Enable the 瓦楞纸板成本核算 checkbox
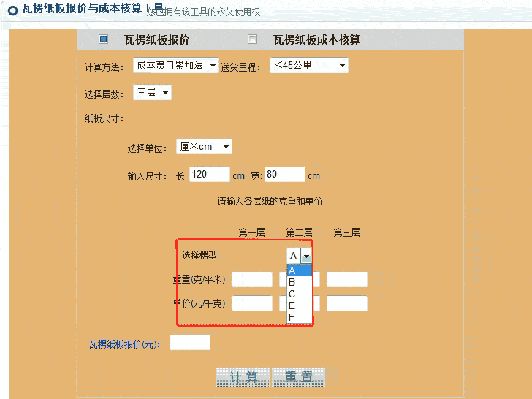This screenshot has width=532, height=399. (253, 39)
